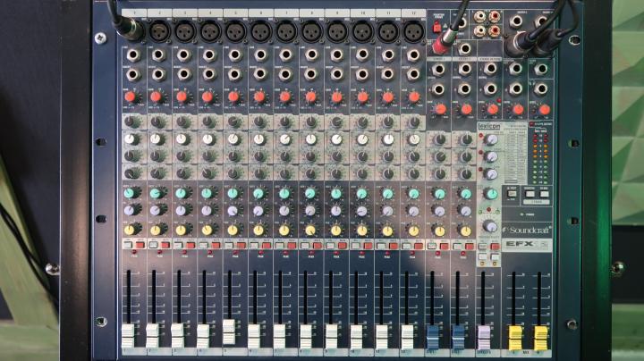The height and width of the screenshot is (361, 644).
Task: Adjust the first blue stereo channel fader
Action: [433, 337]
